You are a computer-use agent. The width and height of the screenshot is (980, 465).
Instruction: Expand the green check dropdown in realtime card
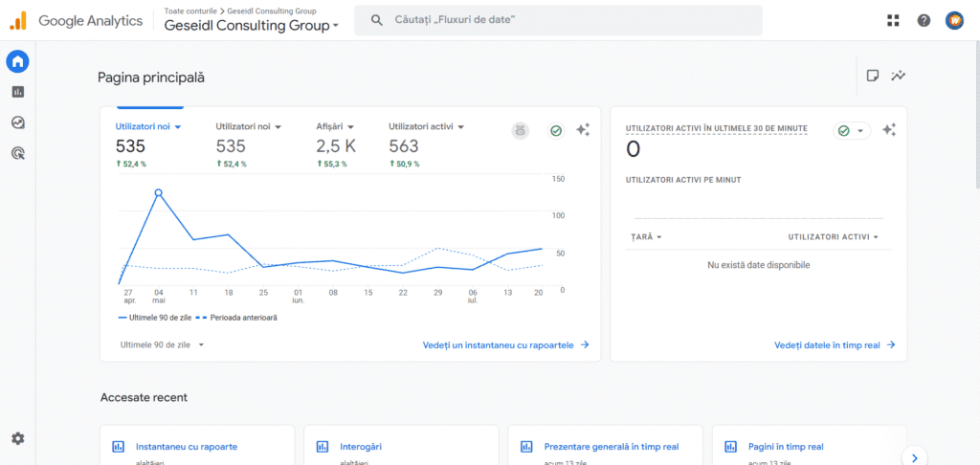[x=851, y=131]
